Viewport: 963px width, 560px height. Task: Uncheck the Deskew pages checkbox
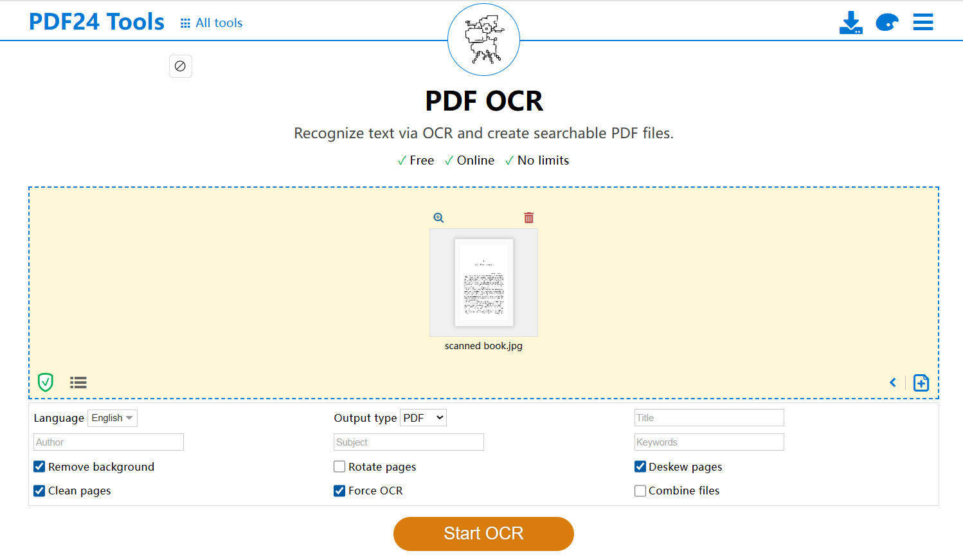click(x=640, y=467)
